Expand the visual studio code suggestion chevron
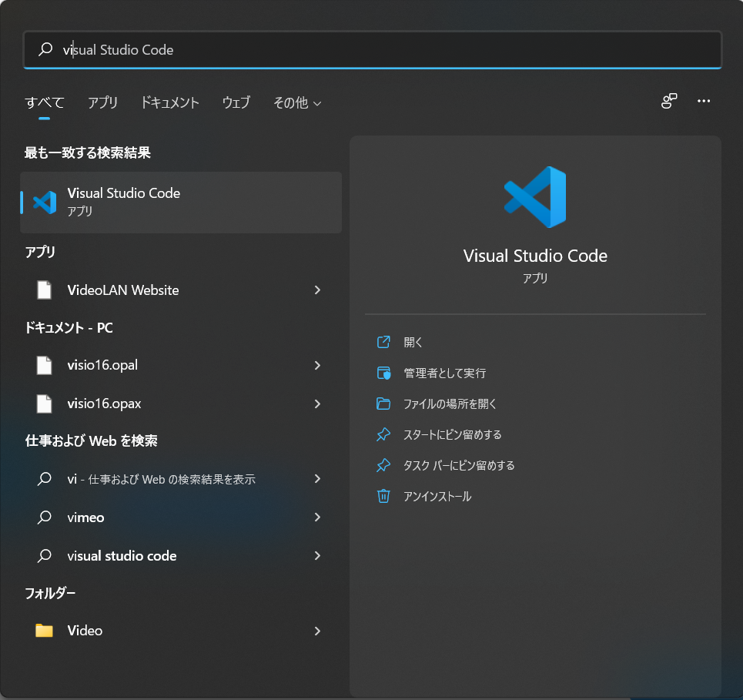This screenshot has height=700, width=743. (317, 555)
